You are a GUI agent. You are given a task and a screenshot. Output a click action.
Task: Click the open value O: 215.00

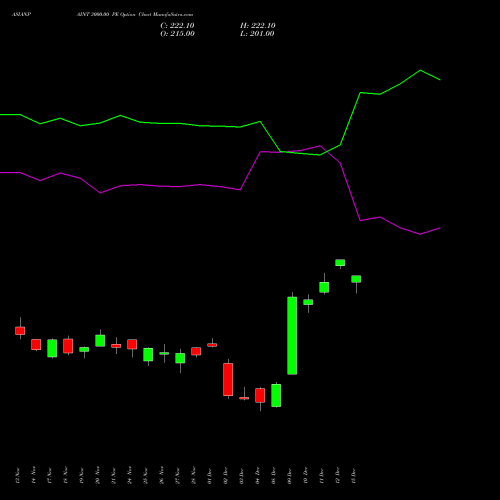point(177,34)
